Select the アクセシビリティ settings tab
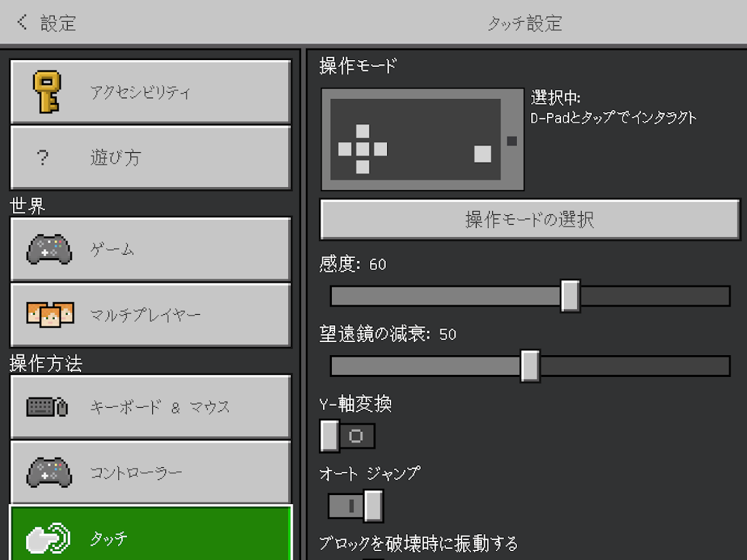This screenshot has height=560, width=747. pyautogui.click(x=150, y=92)
